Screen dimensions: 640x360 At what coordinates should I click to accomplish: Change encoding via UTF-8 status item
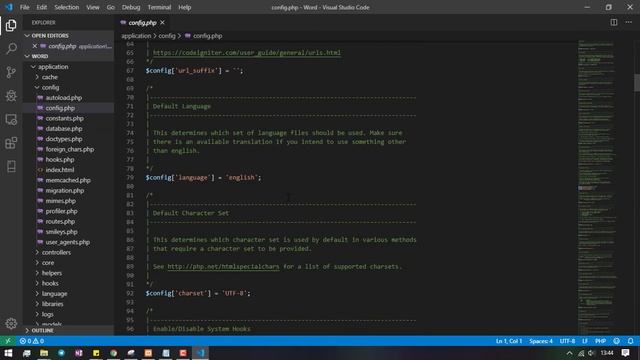click(567, 341)
